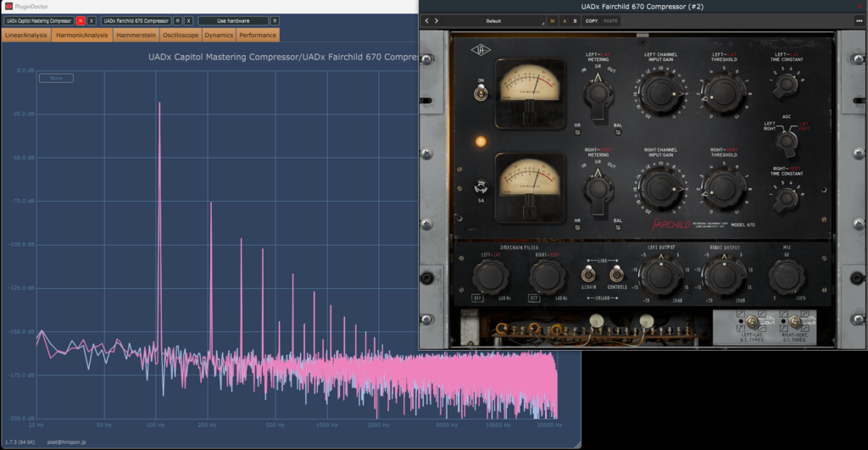The width and height of the screenshot is (868, 450).
Task: Adjust the Left-Lat Threshold knob
Action: click(x=724, y=93)
